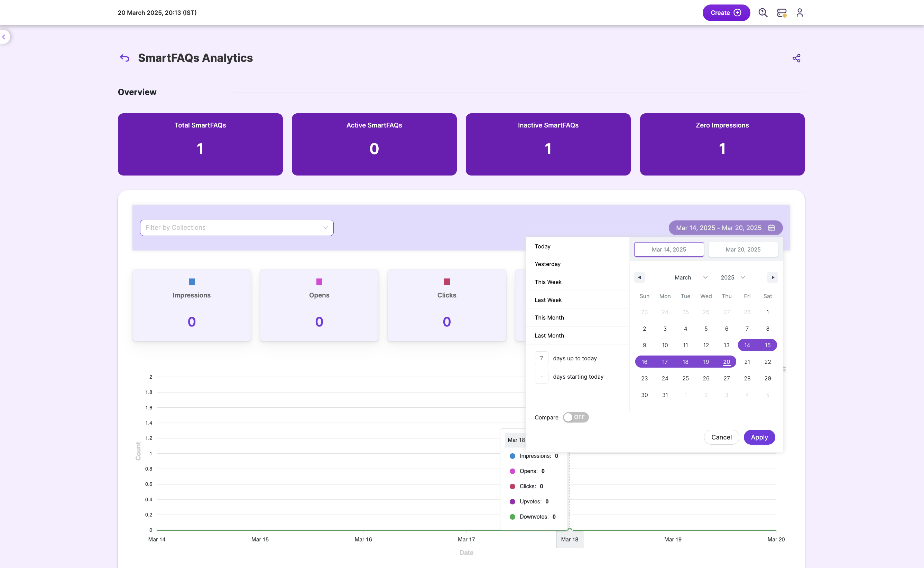Open the March month dropdown
Viewport: 924px width, 568px height.
[691, 278]
